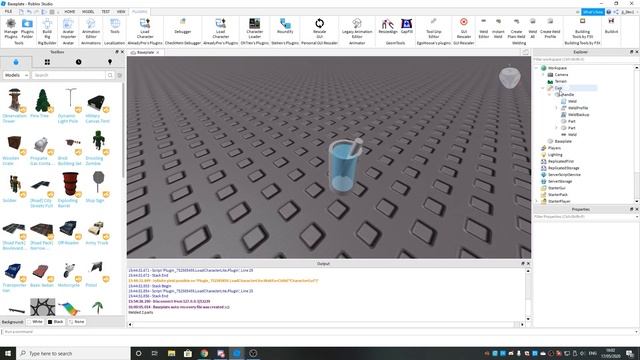Open the Models category dropdown in Toolbox

click(16, 75)
